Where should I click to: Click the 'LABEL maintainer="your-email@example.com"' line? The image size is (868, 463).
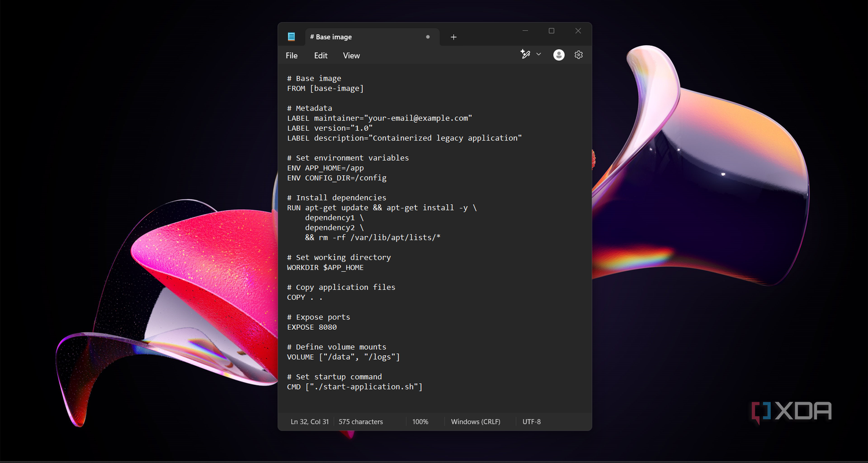[380, 118]
